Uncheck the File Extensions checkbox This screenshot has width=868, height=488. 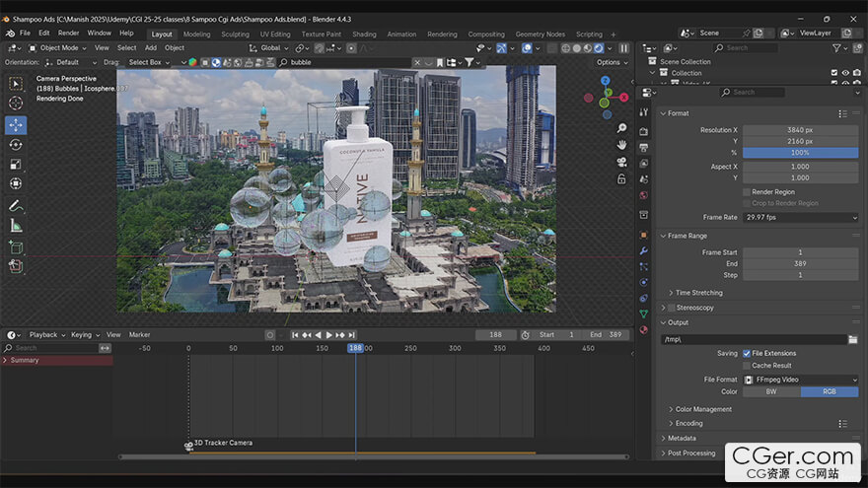[x=747, y=353]
